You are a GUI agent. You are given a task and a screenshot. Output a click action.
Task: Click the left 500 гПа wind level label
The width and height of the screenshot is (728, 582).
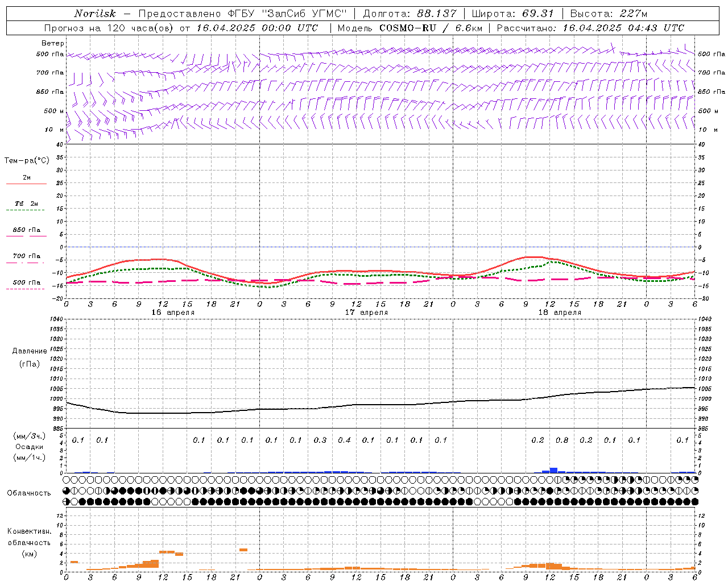point(50,55)
